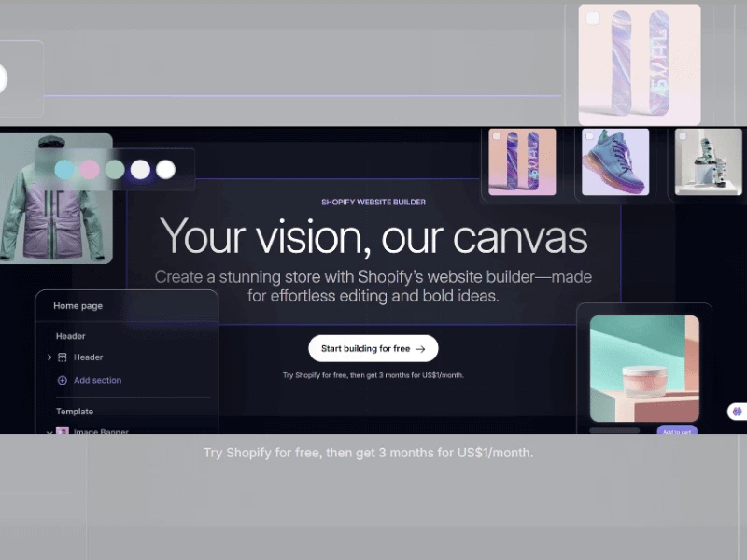747x560 pixels.
Task: Select the pink color swatch
Action: point(90,170)
